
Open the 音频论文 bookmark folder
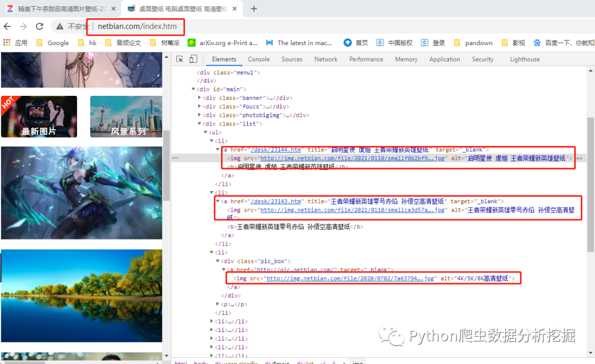(x=123, y=43)
